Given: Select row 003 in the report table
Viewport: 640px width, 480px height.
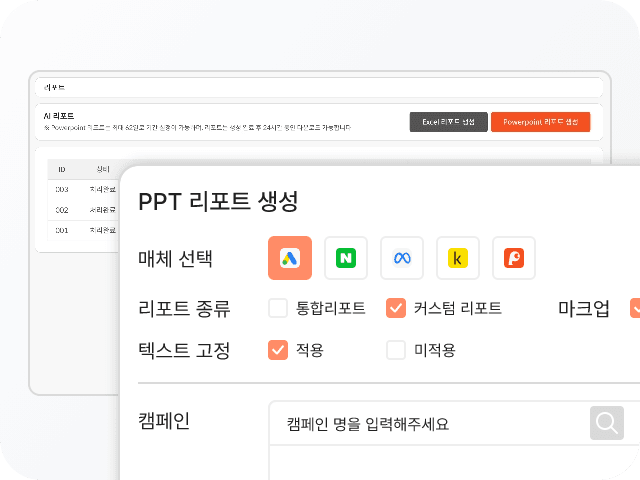Looking at the screenshot, I should (x=83, y=189).
